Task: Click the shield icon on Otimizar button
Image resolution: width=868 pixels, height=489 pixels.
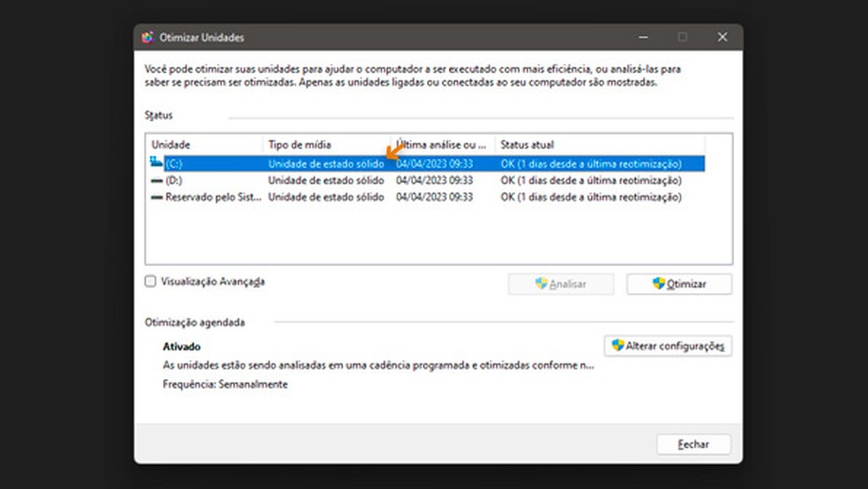Action: tap(658, 283)
